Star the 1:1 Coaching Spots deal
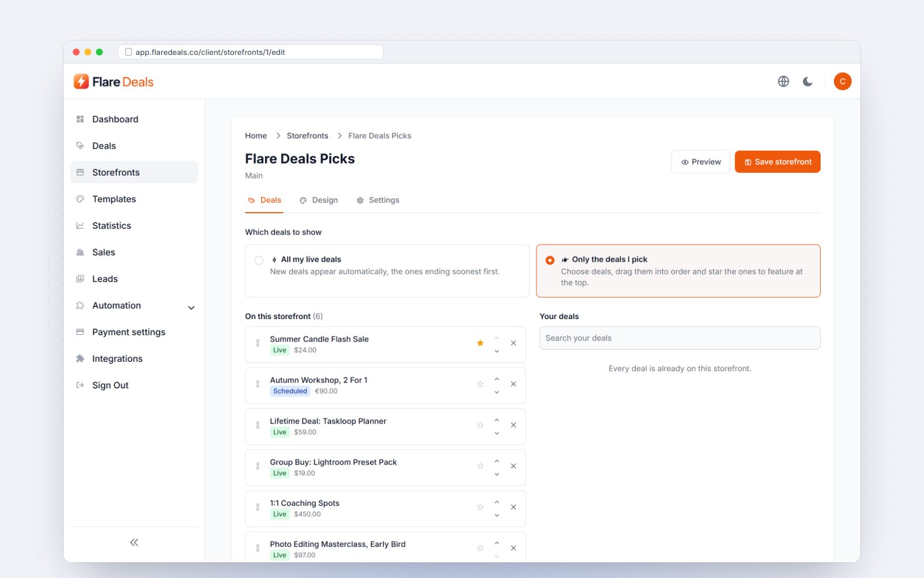Screen dimensions: 924x578 (x=480, y=507)
